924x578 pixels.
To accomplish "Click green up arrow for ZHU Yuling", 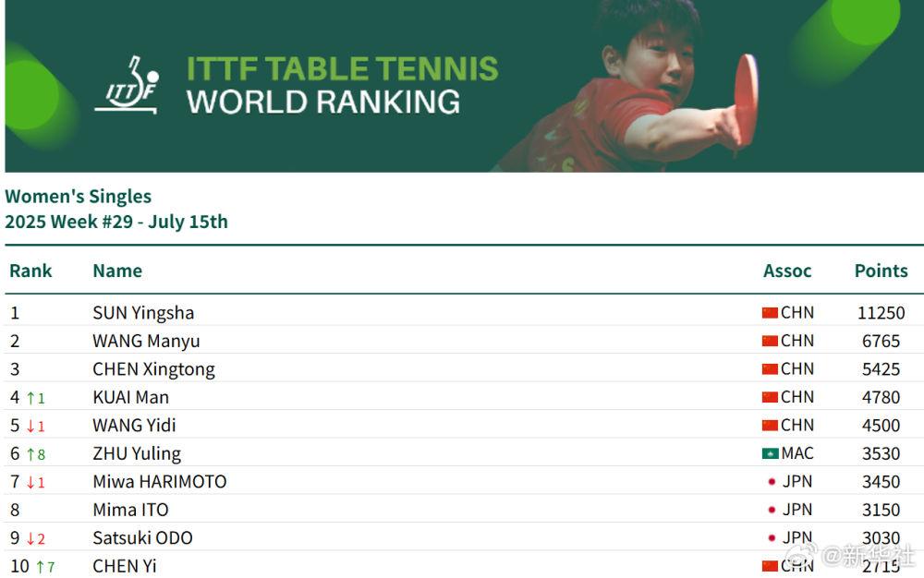I will tap(30, 454).
